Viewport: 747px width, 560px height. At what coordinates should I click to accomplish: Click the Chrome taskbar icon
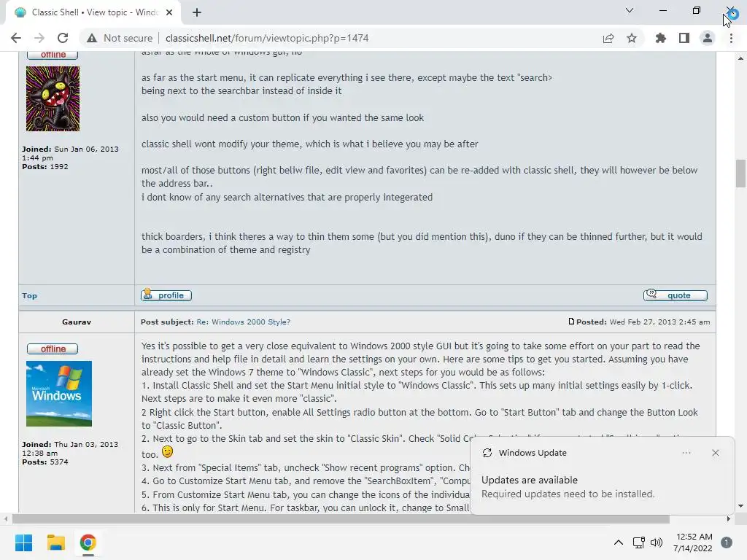click(x=88, y=542)
